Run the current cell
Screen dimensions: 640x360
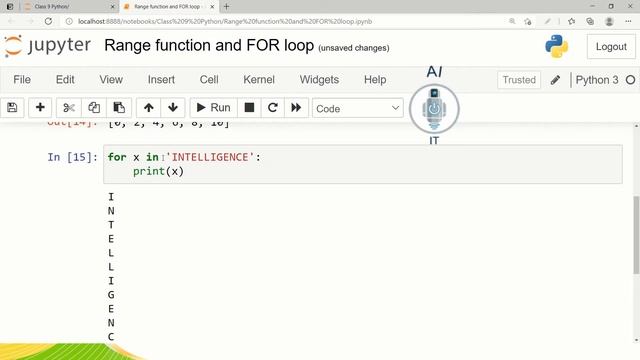click(x=213, y=108)
